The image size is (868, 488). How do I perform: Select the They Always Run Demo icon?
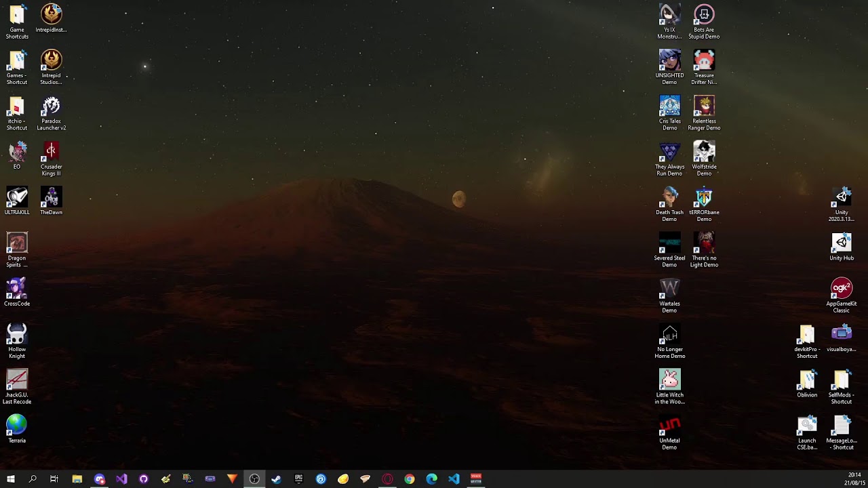[669, 158]
